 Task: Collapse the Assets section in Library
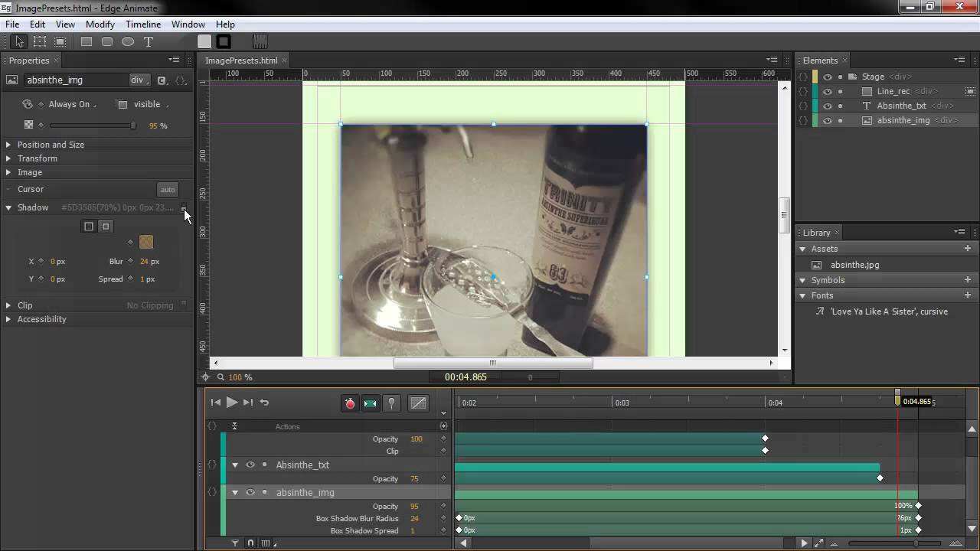[x=802, y=249]
